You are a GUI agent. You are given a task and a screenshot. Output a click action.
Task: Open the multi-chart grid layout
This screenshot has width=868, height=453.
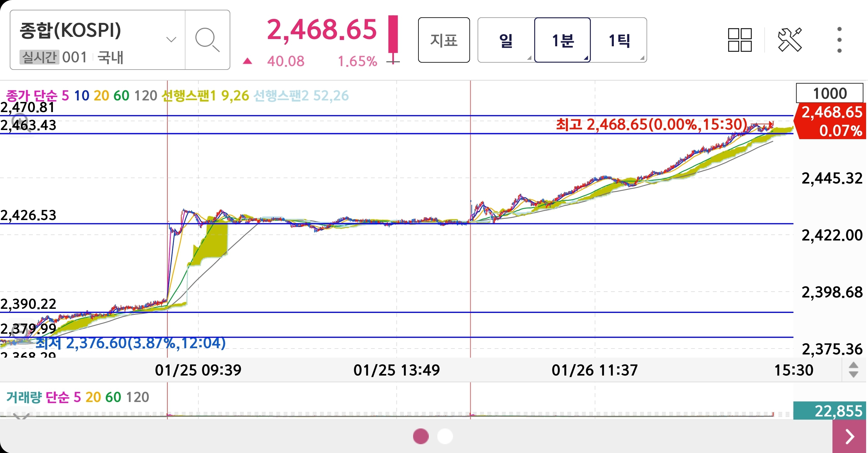pyautogui.click(x=740, y=40)
